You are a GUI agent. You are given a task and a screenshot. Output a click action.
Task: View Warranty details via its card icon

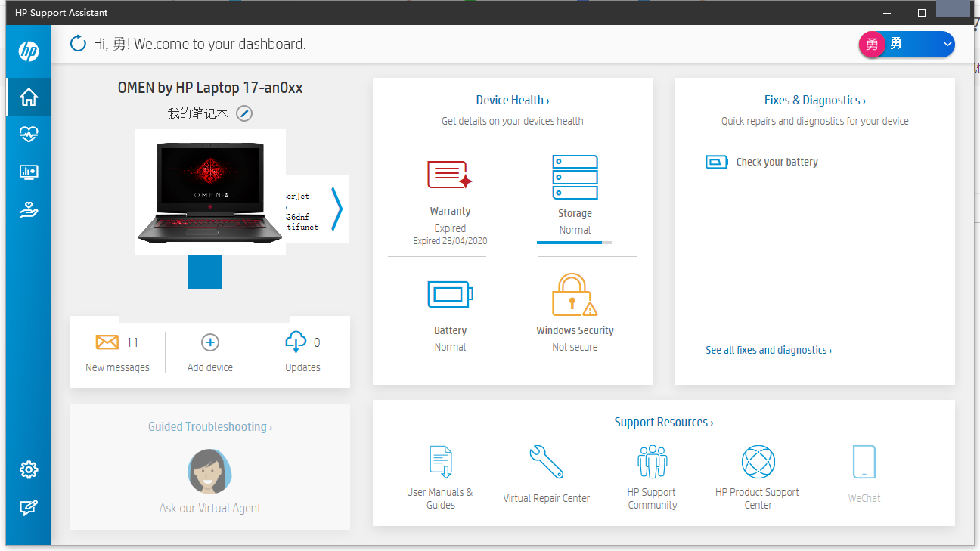pyautogui.click(x=450, y=173)
